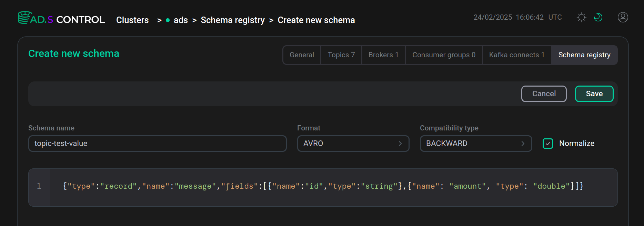Image resolution: width=644 pixels, height=226 pixels.
Task: Click the Compatibility type chevron arrow
Action: pyautogui.click(x=523, y=144)
